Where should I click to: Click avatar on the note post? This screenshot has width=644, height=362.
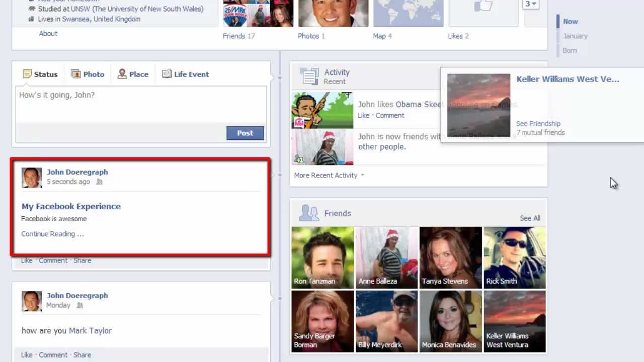[32, 177]
